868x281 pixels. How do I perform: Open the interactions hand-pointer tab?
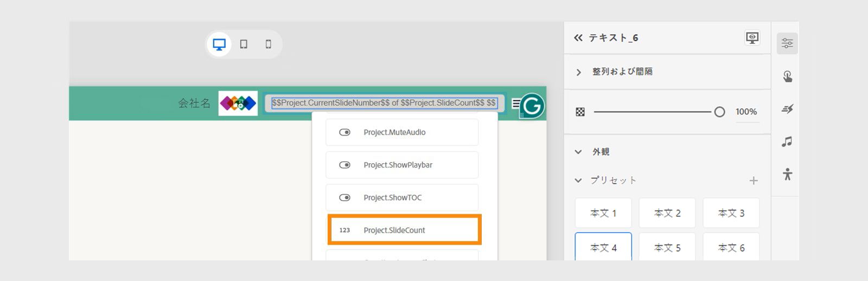pos(787,76)
